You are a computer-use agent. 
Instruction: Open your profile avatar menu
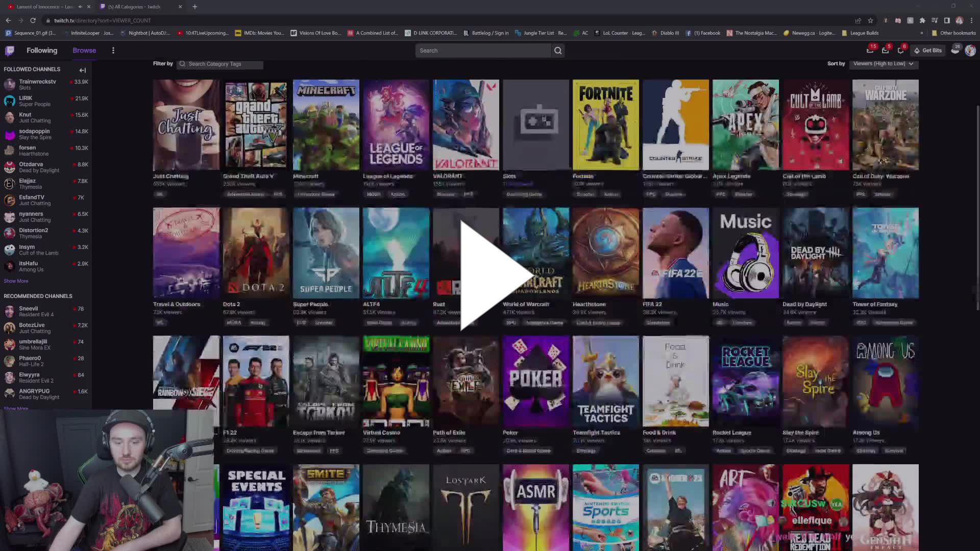point(971,50)
